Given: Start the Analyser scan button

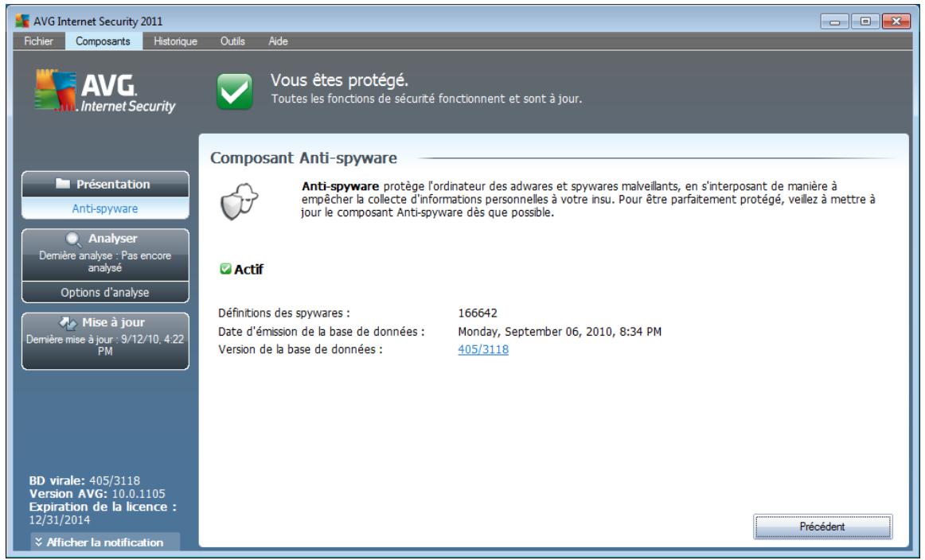Looking at the screenshot, I should click(105, 255).
